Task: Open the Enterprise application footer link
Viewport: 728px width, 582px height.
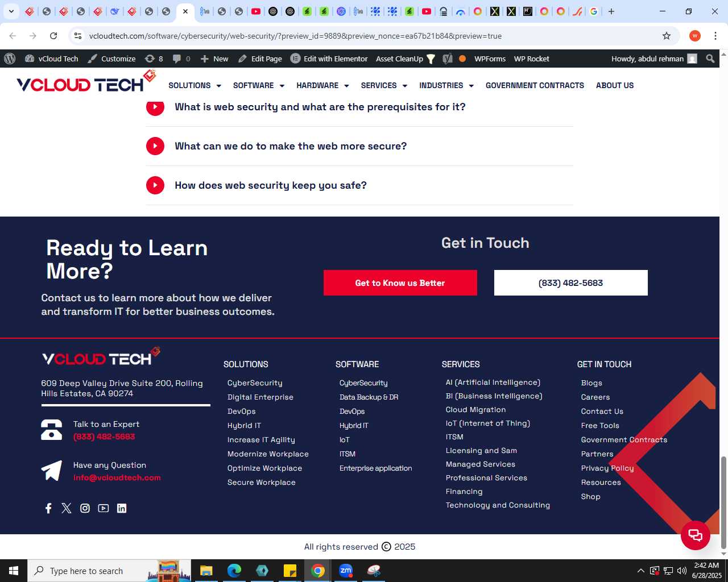Action: click(376, 468)
